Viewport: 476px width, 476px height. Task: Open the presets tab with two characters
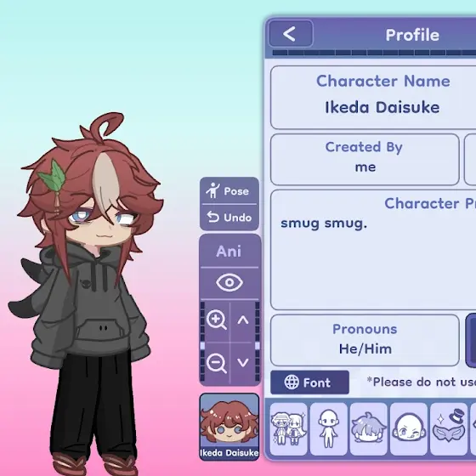pyautogui.click(x=288, y=429)
